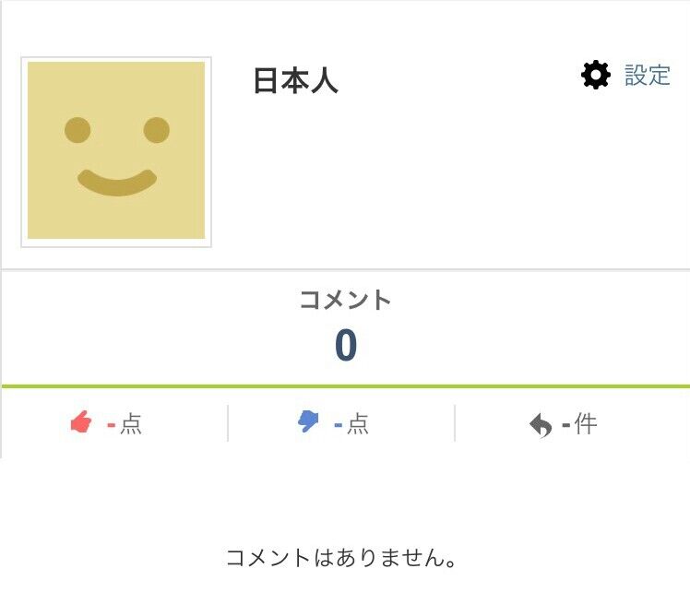Viewport: 690px width, 616px height.
Task: Click the blue thumbs-down icon
Action: [308, 422]
